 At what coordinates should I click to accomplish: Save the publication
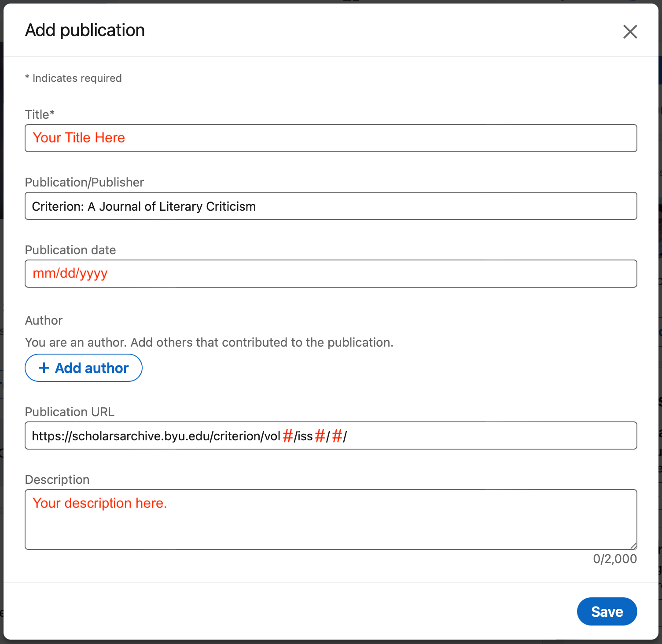607,611
